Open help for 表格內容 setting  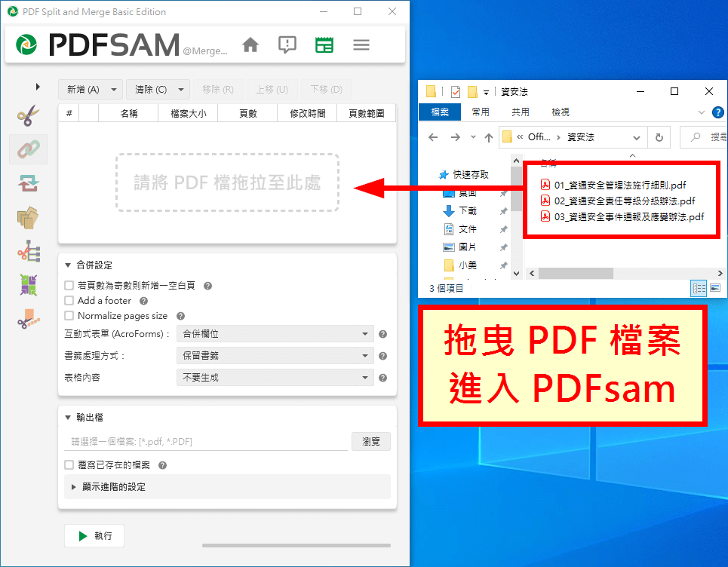(x=382, y=378)
